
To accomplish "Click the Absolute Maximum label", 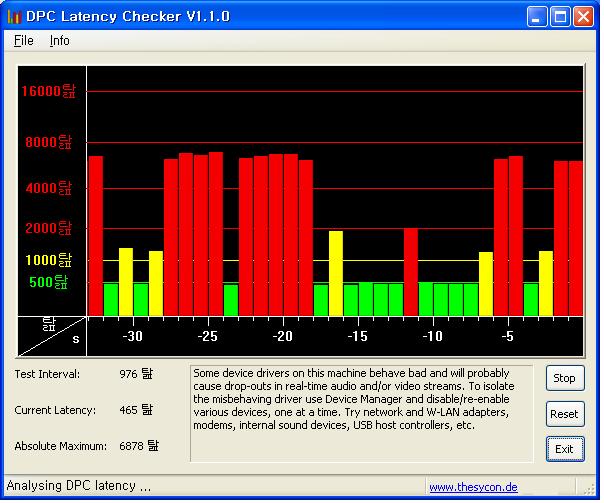I will (60, 446).
